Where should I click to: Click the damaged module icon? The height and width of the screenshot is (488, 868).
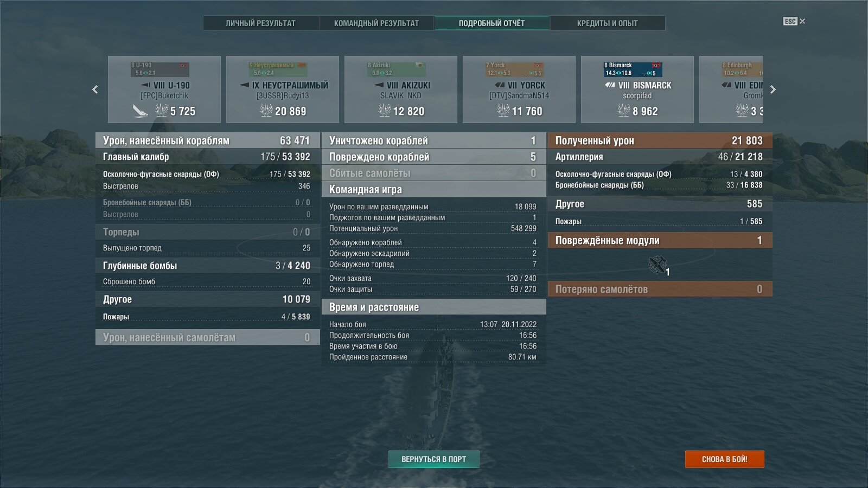[658, 265]
